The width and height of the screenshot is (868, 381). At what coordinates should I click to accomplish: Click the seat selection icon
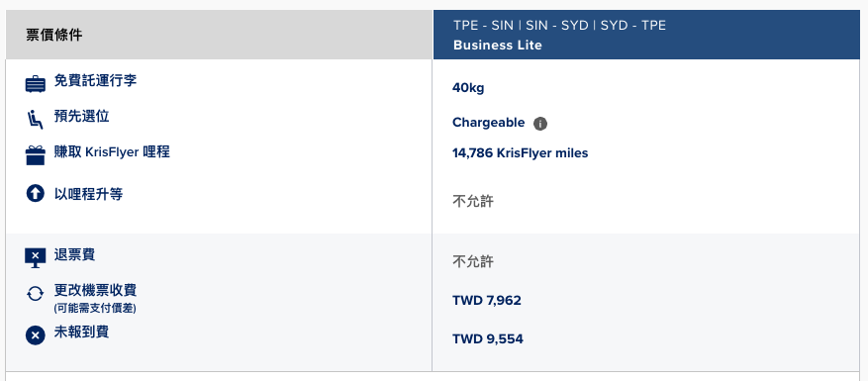click(x=35, y=119)
